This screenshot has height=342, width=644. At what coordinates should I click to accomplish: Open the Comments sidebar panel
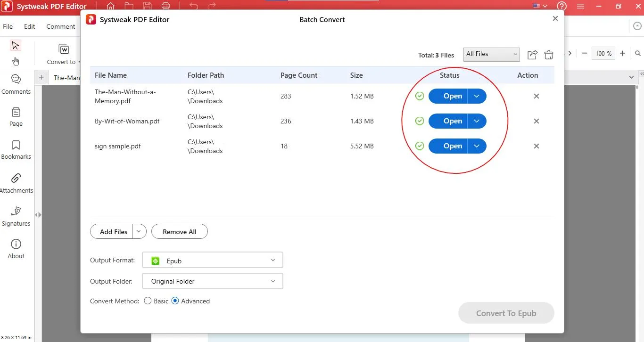(16, 84)
